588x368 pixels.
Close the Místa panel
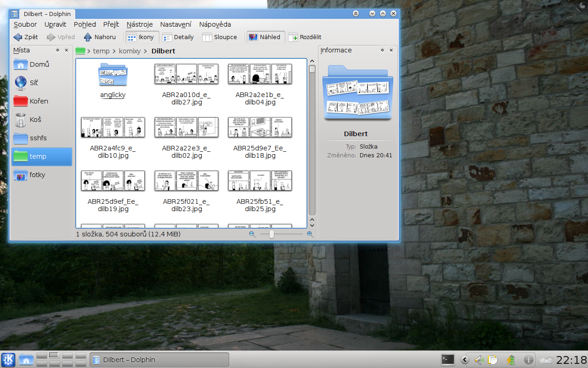pyautogui.click(x=67, y=50)
